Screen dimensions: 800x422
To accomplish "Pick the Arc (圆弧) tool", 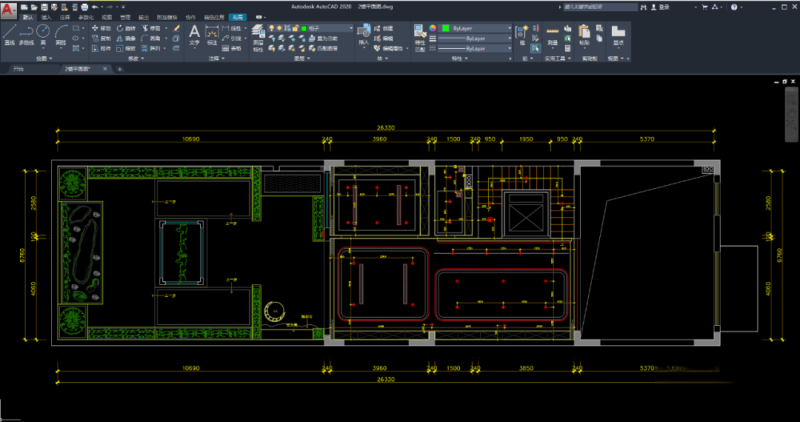I will point(61,34).
